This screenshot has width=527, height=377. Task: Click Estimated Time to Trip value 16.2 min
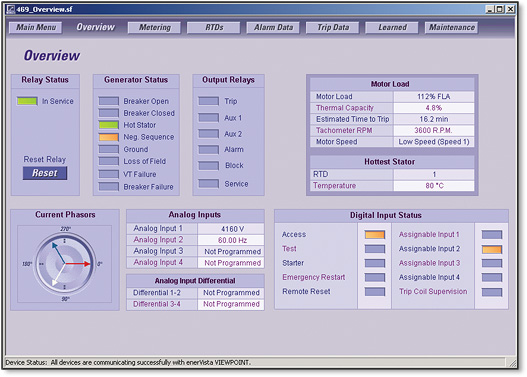434,119
